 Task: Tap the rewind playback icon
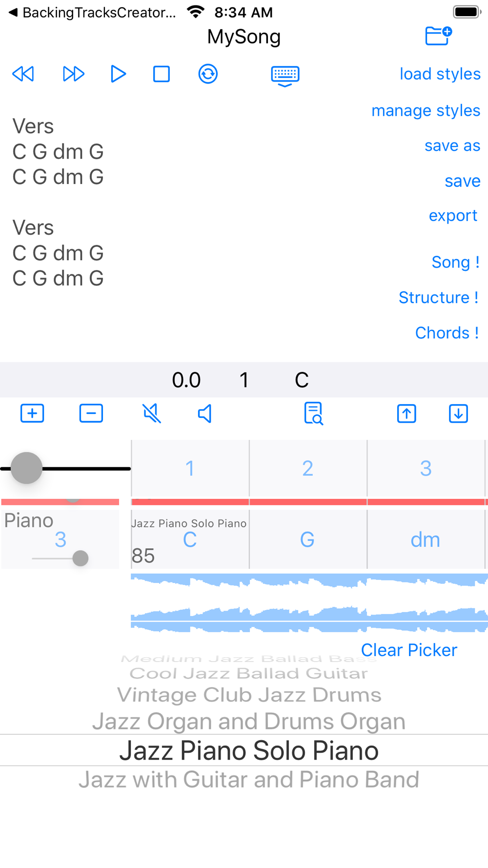coord(23,74)
